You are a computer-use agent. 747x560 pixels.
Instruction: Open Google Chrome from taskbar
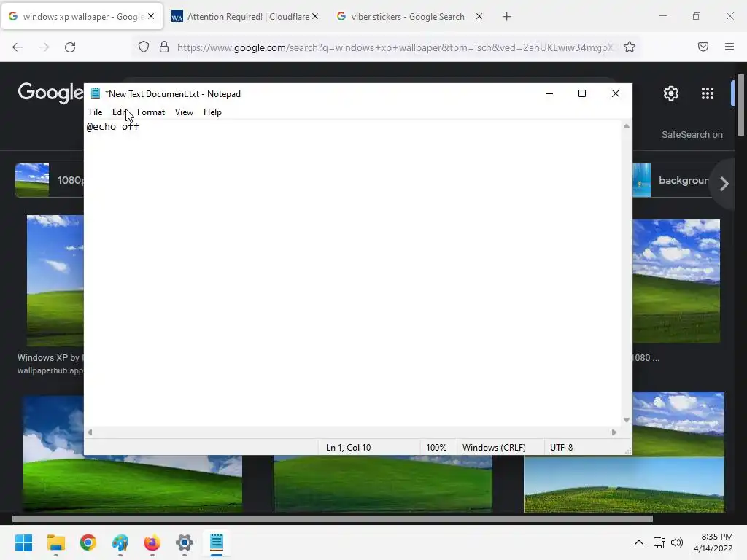[x=88, y=542]
